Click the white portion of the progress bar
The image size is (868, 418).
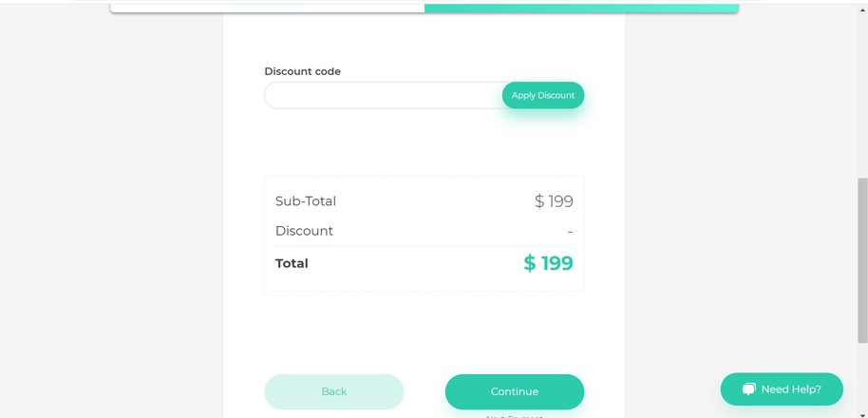pos(268,8)
